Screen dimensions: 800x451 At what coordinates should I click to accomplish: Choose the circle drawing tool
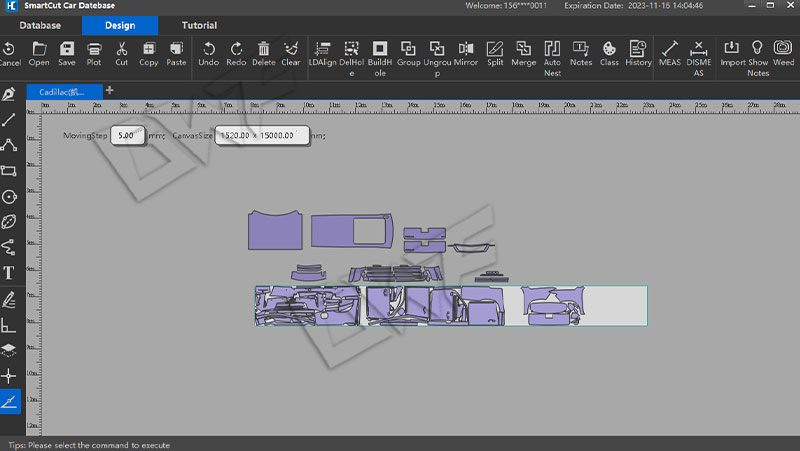9,196
